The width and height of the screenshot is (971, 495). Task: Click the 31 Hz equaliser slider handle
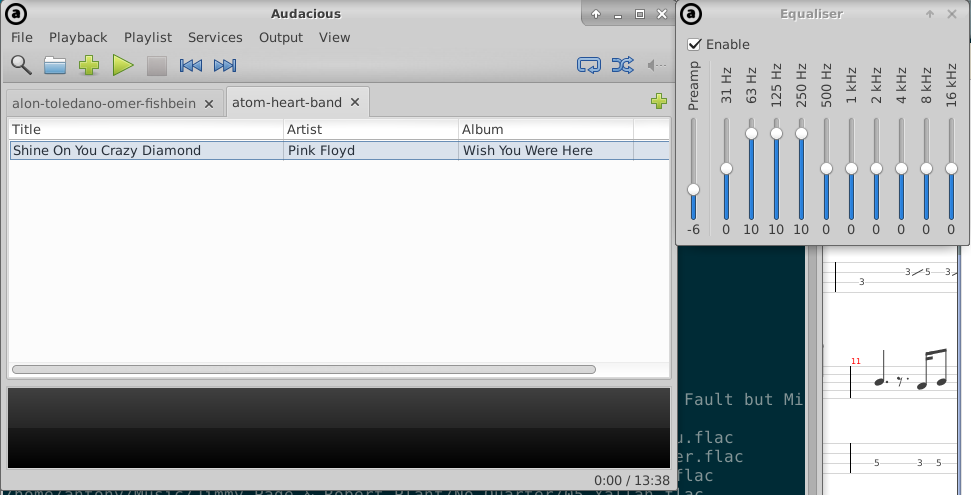point(726,169)
